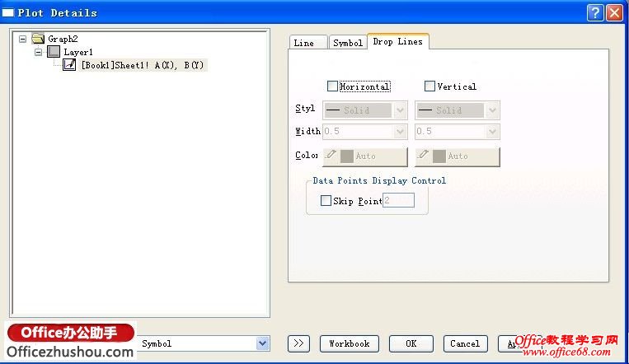The width and height of the screenshot is (629, 364).
Task: Confirm with the OK button
Action: click(x=411, y=343)
